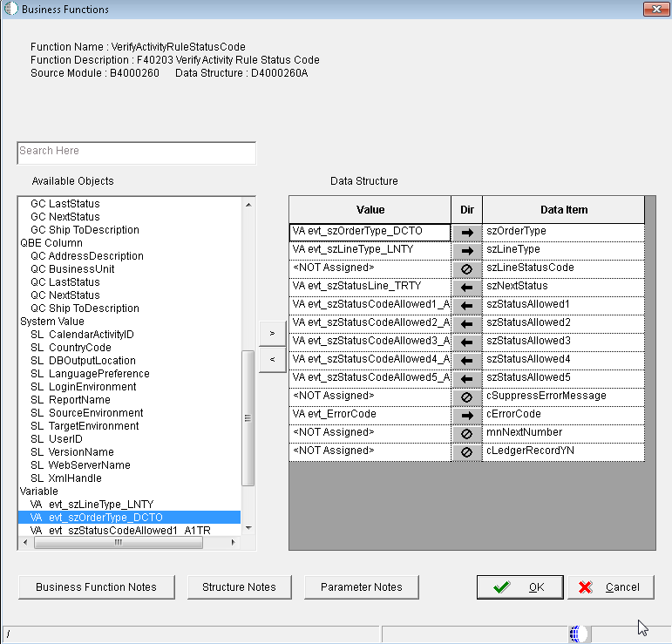The height and width of the screenshot is (644, 672).
Task: Select the cSuppressErrorMessage data item cell
Action: [564, 397]
